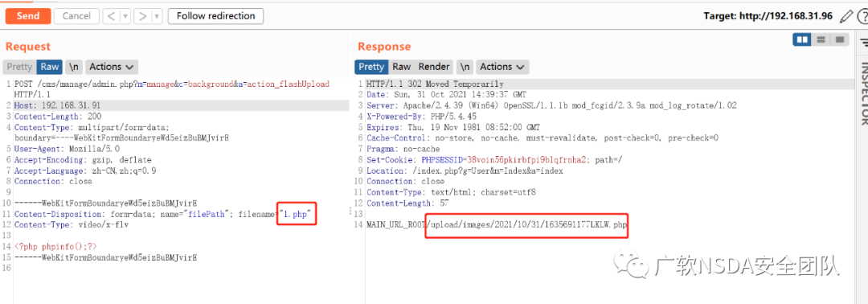Click User-Agent: Mozilla/5.0 line
Image resolution: width=868 pixels, height=304 pixels.
(67, 149)
